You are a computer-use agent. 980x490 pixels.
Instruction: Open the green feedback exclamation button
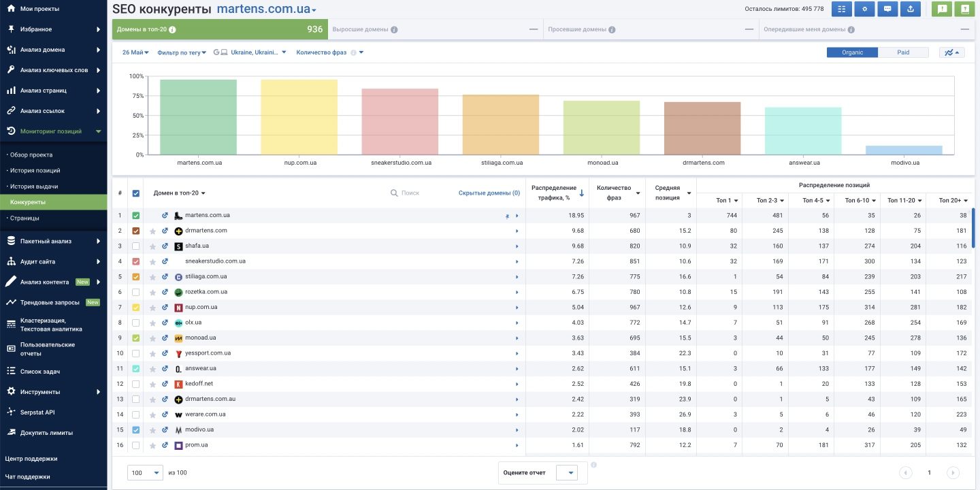(942, 9)
